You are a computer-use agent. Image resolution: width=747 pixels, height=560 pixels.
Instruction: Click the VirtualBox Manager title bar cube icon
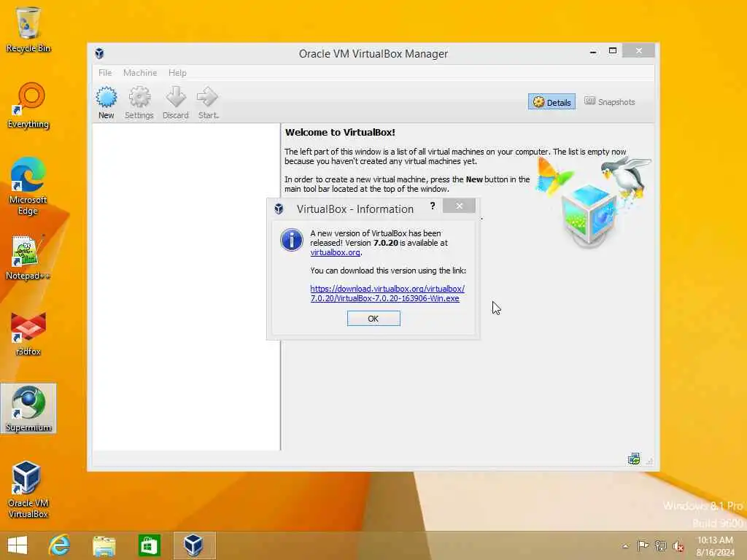tap(99, 53)
